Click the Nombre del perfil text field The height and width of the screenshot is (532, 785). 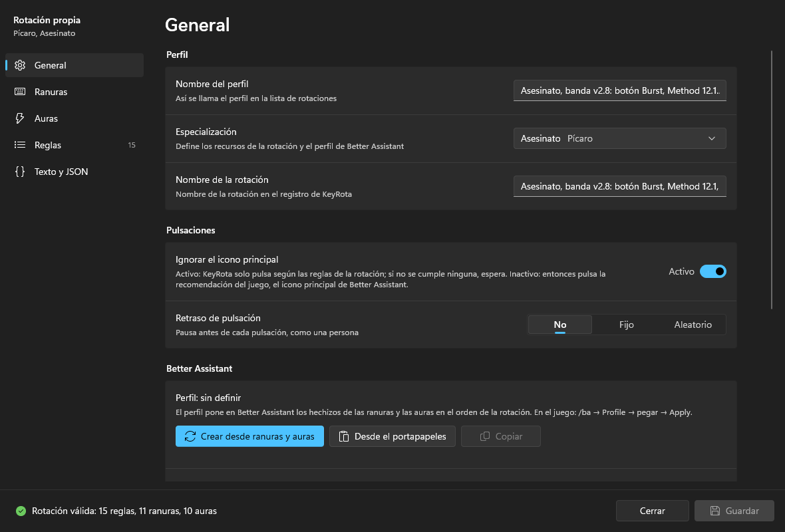(620, 90)
